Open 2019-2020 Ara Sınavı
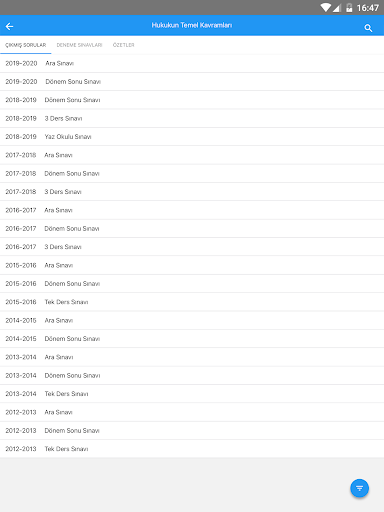 192,63
